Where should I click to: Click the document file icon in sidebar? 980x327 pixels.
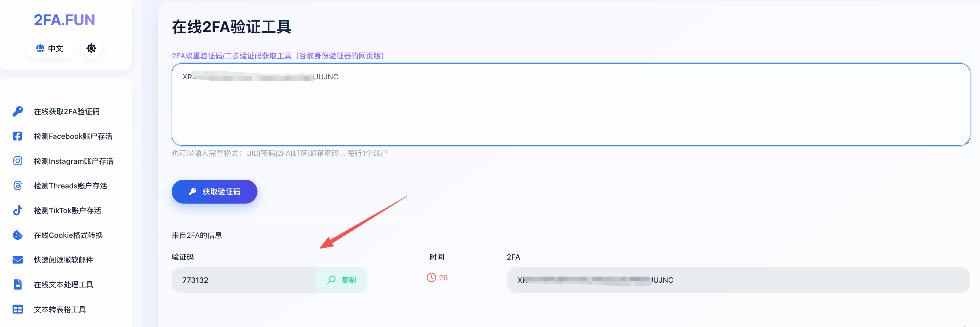click(18, 285)
